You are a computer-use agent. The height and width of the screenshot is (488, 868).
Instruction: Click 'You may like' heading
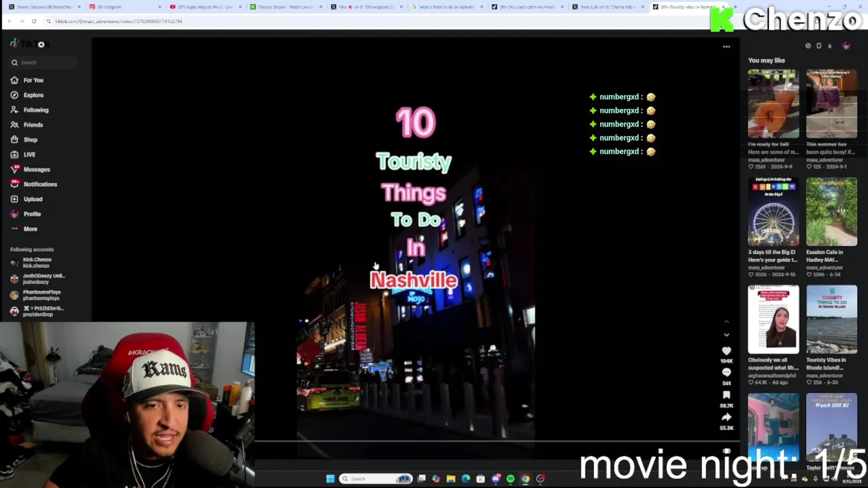click(766, 60)
